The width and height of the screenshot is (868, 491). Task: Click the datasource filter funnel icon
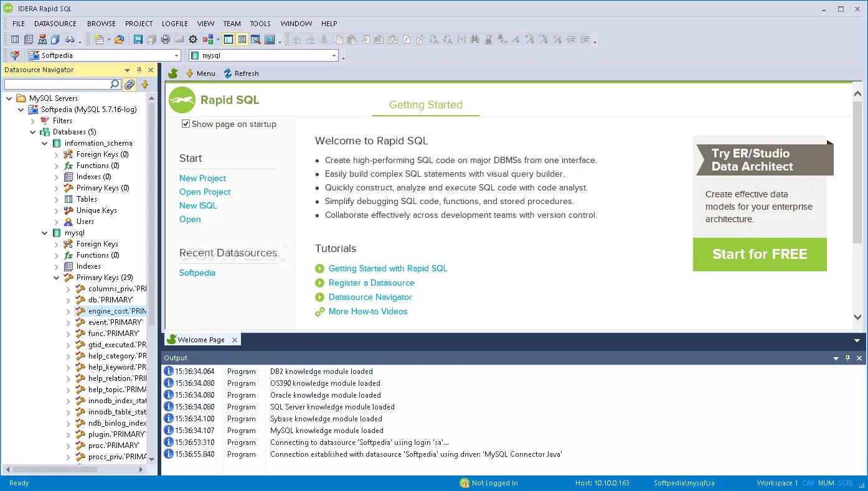point(15,55)
